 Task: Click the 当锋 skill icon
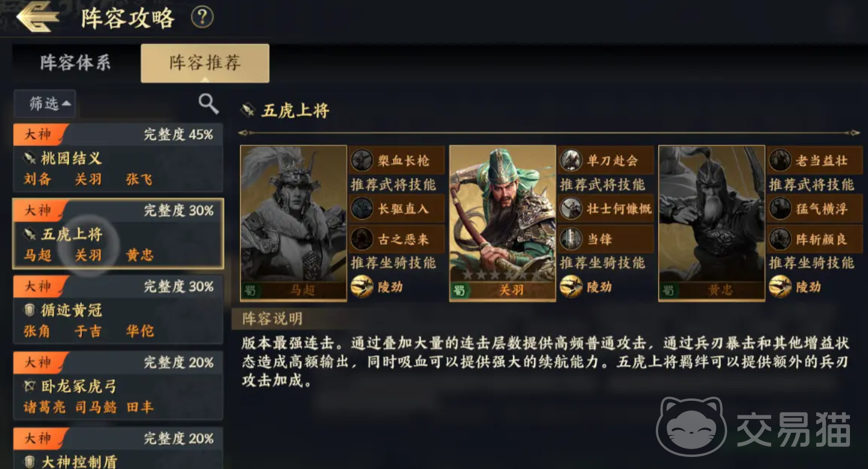[570, 239]
